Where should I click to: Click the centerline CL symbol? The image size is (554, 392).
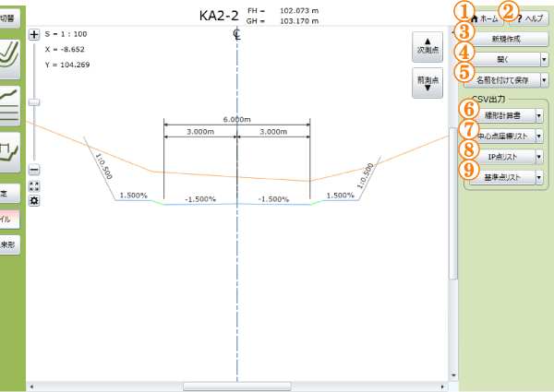[x=236, y=34]
